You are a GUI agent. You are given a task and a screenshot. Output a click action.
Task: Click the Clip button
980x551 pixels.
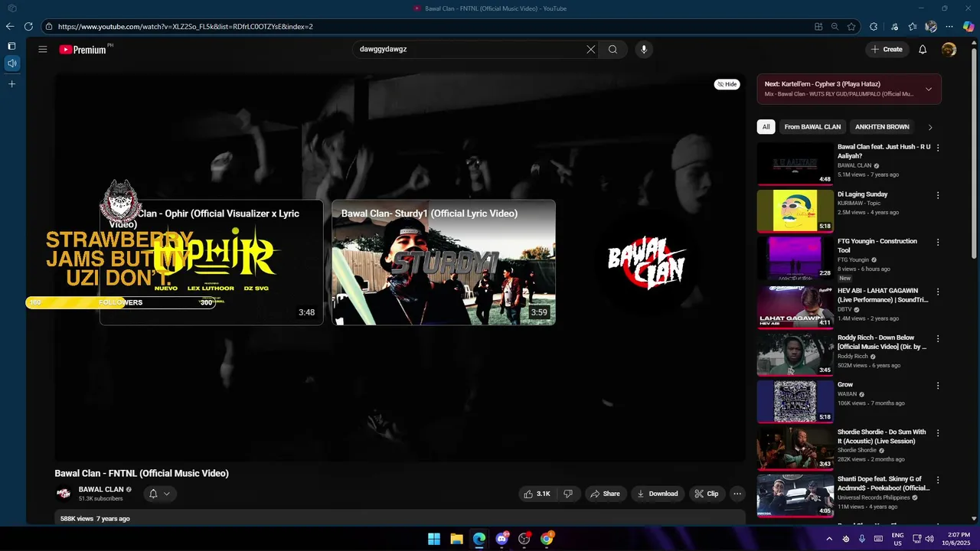(707, 494)
